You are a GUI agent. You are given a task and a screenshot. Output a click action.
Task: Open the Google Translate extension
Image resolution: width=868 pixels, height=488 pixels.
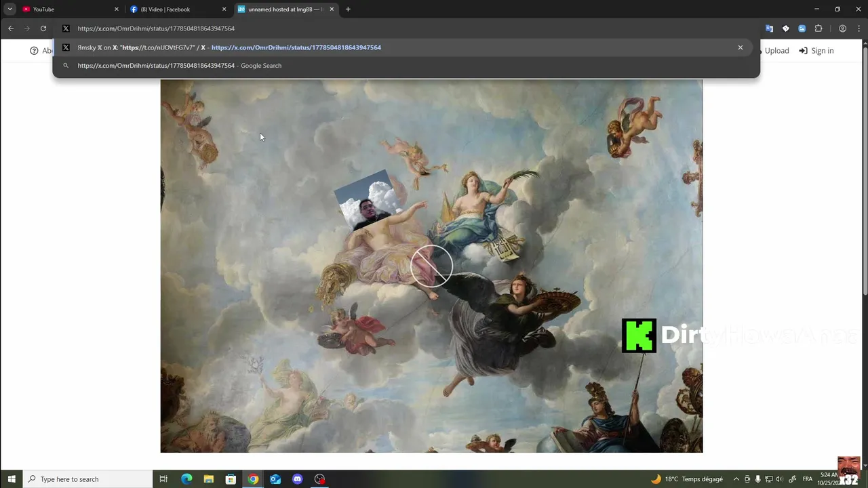pyautogui.click(x=769, y=28)
